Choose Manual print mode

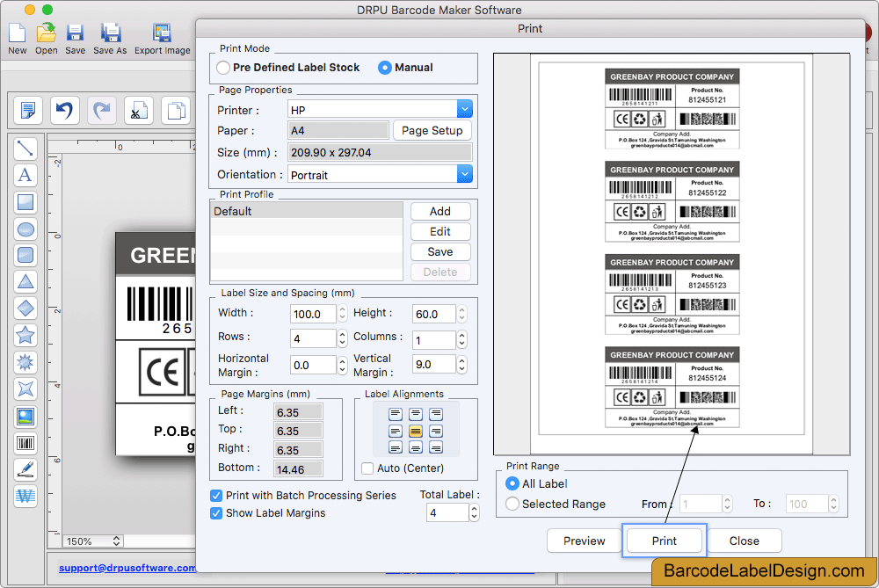tap(385, 68)
